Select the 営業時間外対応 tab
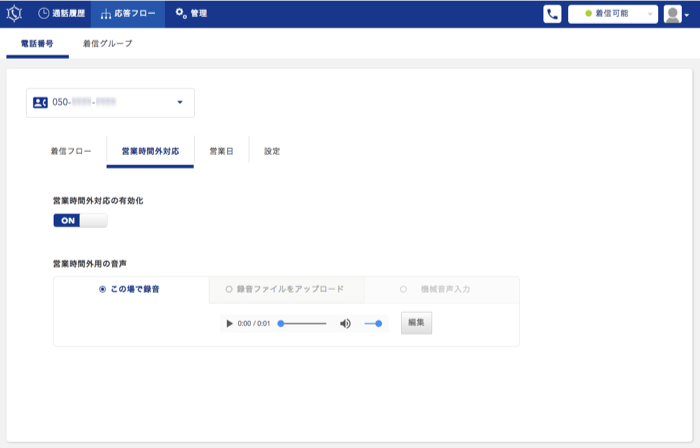This screenshot has height=448, width=700. click(x=150, y=151)
